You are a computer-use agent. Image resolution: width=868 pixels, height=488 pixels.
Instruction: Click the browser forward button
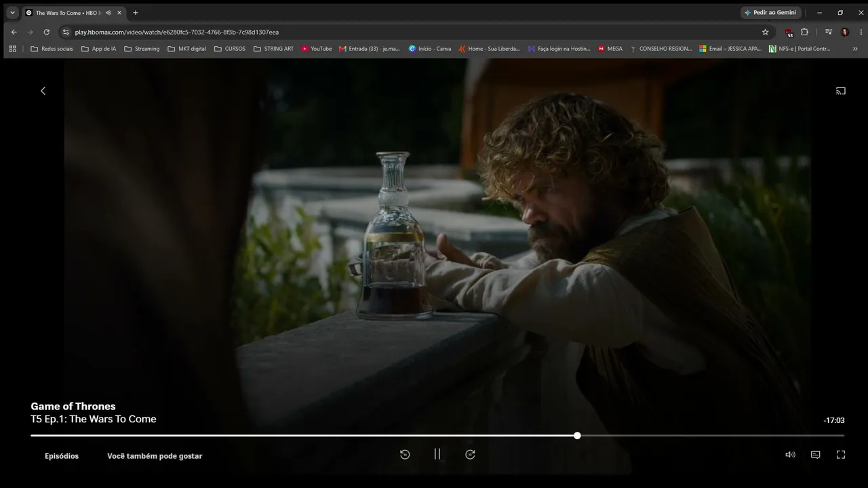[x=30, y=32]
